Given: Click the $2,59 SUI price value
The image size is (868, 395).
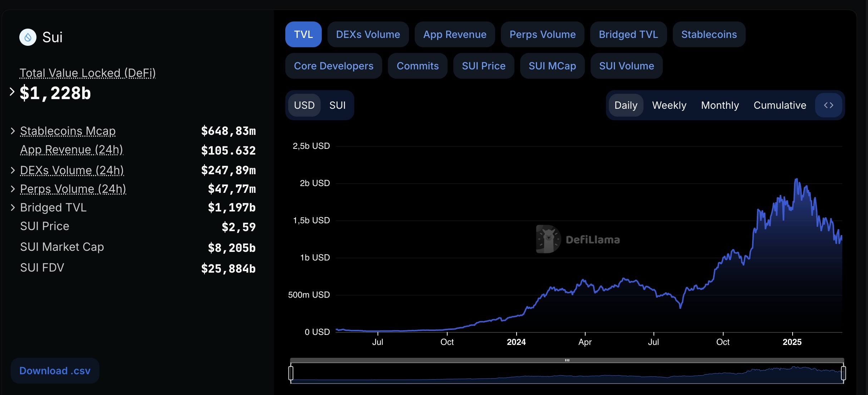Looking at the screenshot, I should pos(239,227).
